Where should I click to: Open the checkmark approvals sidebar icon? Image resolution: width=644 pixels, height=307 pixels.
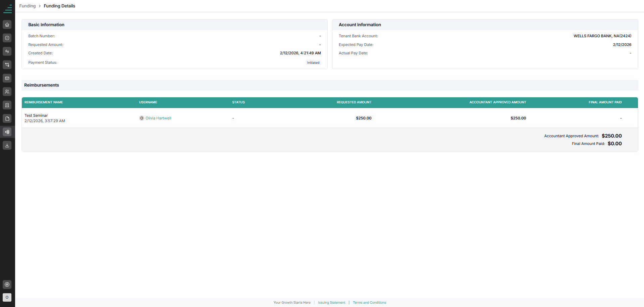click(7, 38)
